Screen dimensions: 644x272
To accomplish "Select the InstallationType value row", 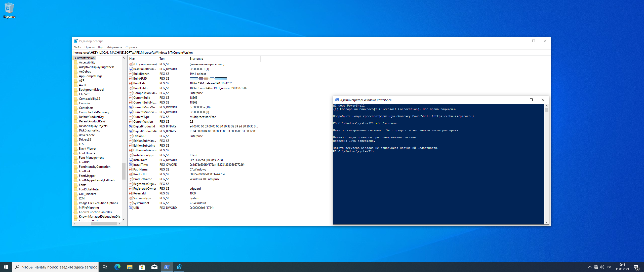I will [x=194, y=155].
